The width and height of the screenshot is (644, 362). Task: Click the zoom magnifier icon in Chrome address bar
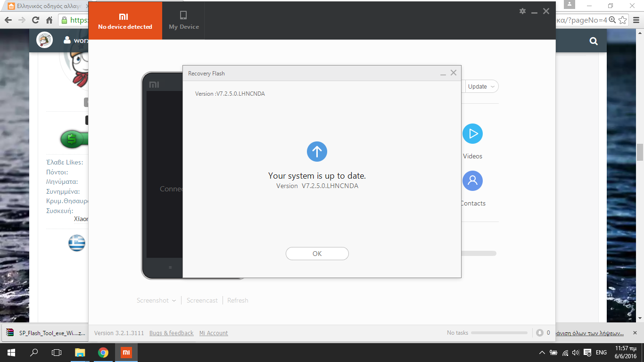point(612,20)
